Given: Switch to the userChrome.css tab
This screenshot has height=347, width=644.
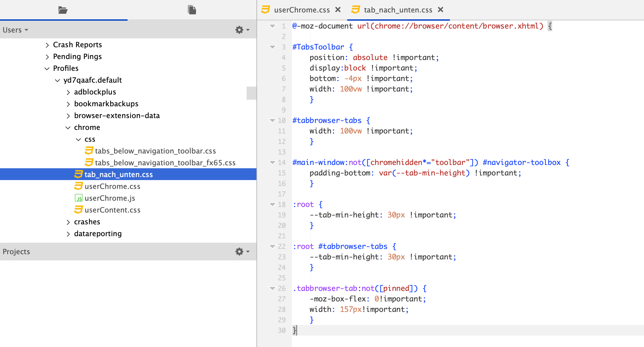Looking at the screenshot, I should [301, 10].
